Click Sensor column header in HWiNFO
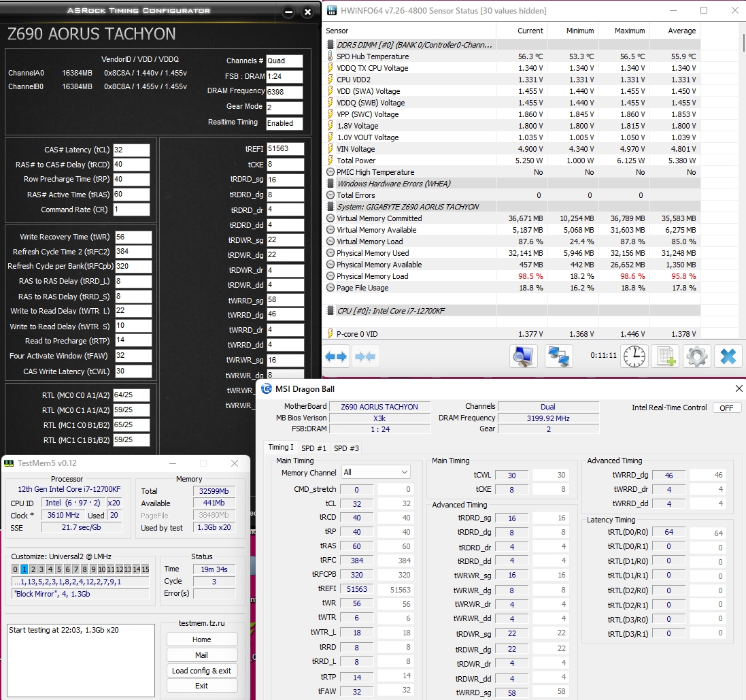Image resolution: width=746 pixels, height=700 pixels. 409,31
